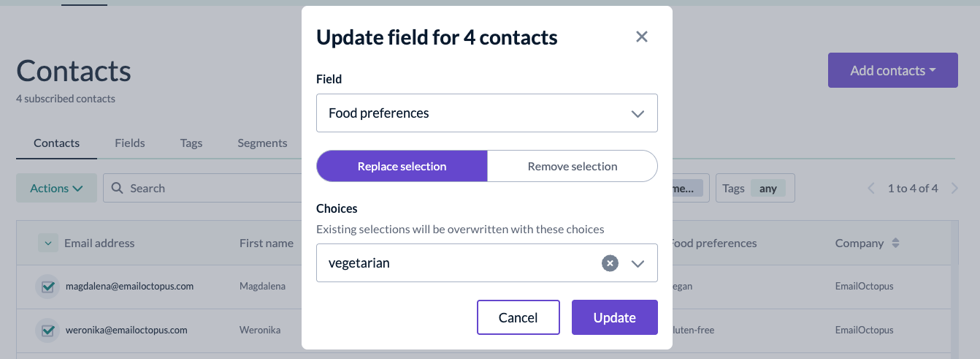Switch to the Fields tab
The width and height of the screenshot is (980, 359).
pyautogui.click(x=130, y=143)
